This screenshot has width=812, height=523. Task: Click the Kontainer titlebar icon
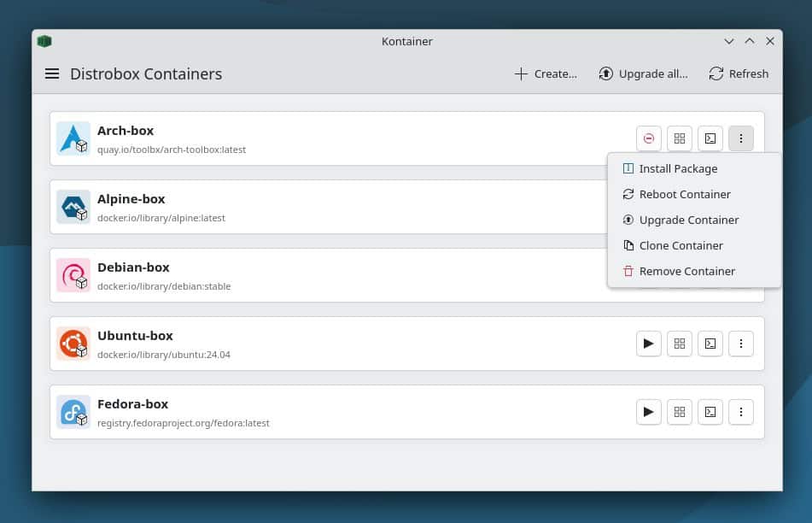tap(44, 40)
